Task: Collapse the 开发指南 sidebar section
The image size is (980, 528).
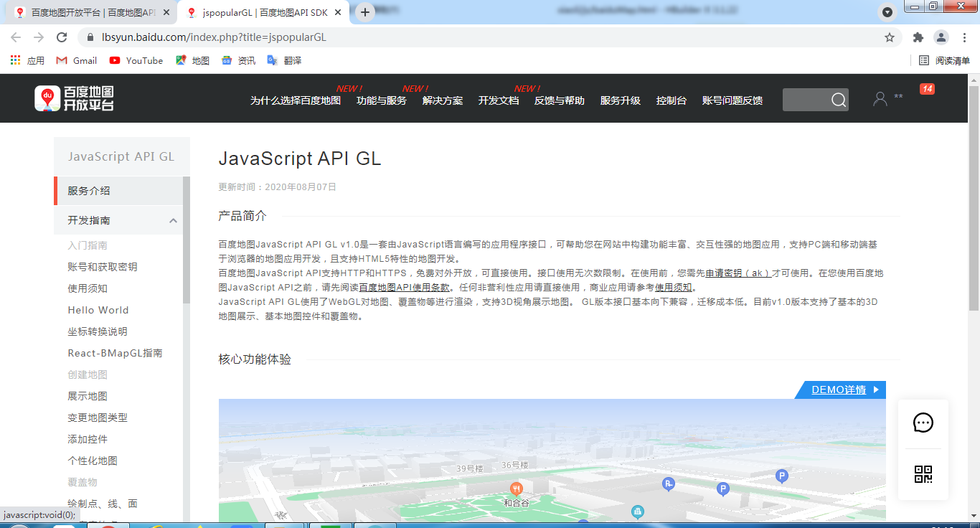Action: [173, 221]
